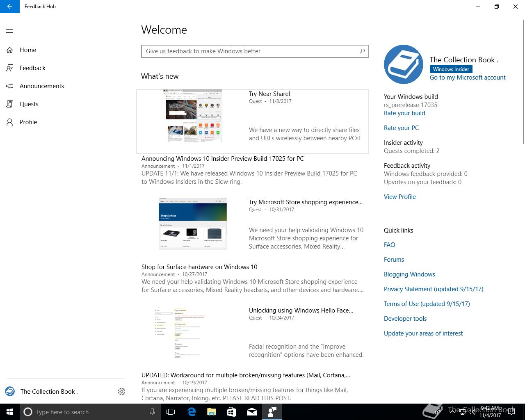The width and height of the screenshot is (525, 420).
Task: Open the Action Center notification icon
Action: (x=511, y=412)
